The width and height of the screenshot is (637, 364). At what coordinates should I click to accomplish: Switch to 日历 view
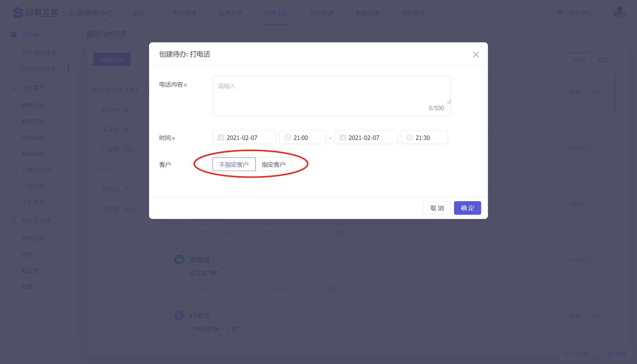click(604, 59)
